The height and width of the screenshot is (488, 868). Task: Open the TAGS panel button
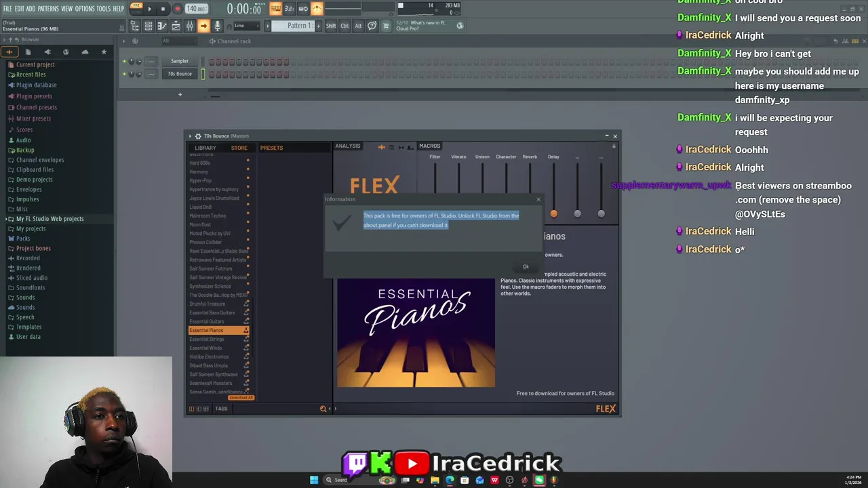click(221, 409)
